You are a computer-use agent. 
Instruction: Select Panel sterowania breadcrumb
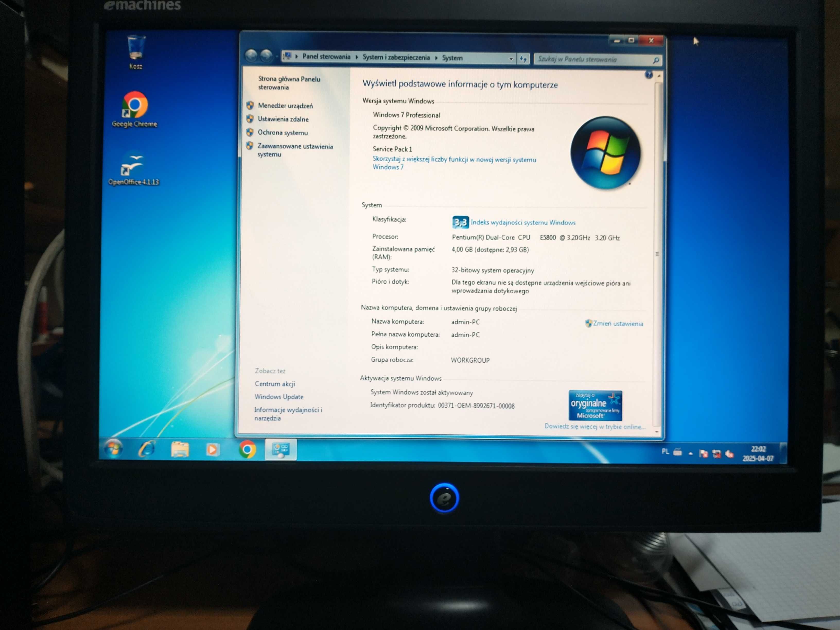click(x=326, y=57)
